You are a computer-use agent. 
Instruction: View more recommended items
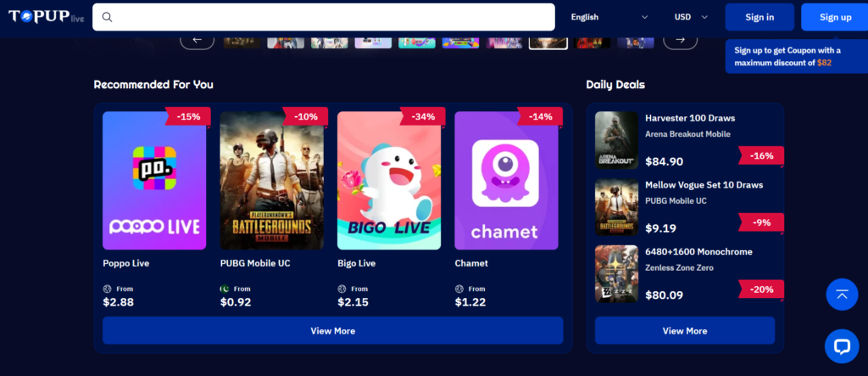[x=332, y=330]
